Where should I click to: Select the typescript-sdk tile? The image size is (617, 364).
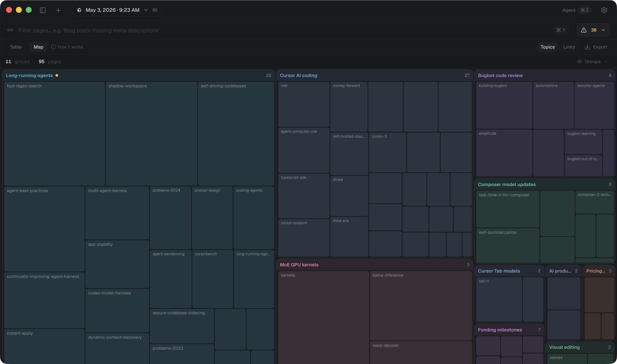(304, 196)
